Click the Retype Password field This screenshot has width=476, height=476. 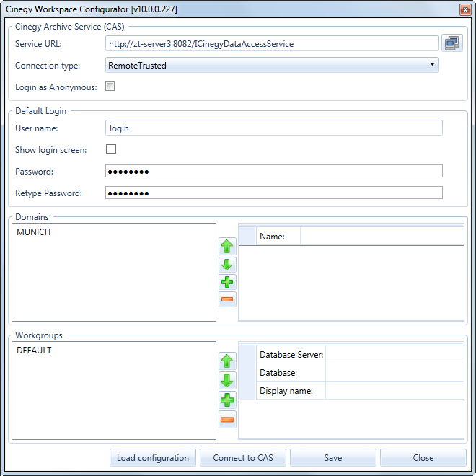274,193
